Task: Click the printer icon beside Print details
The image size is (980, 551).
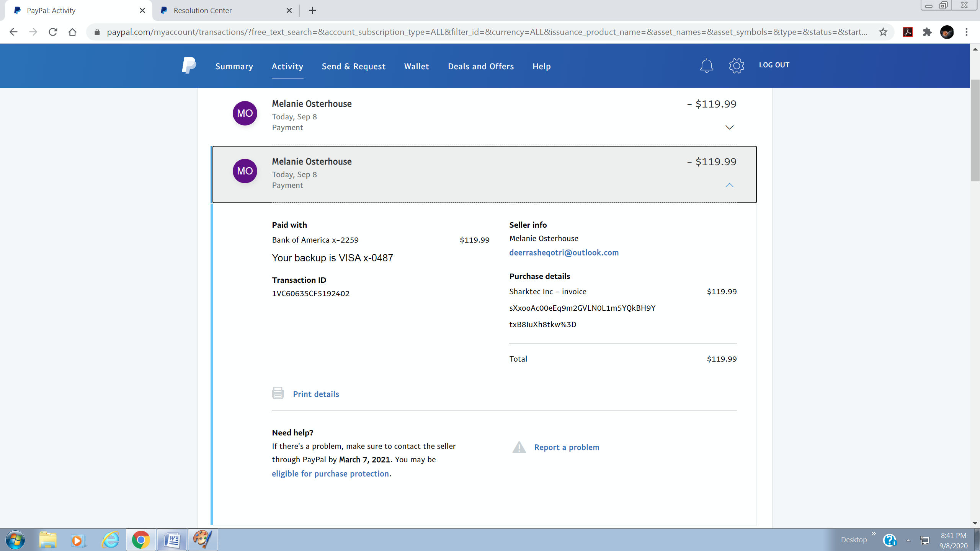Action: (278, 393)
